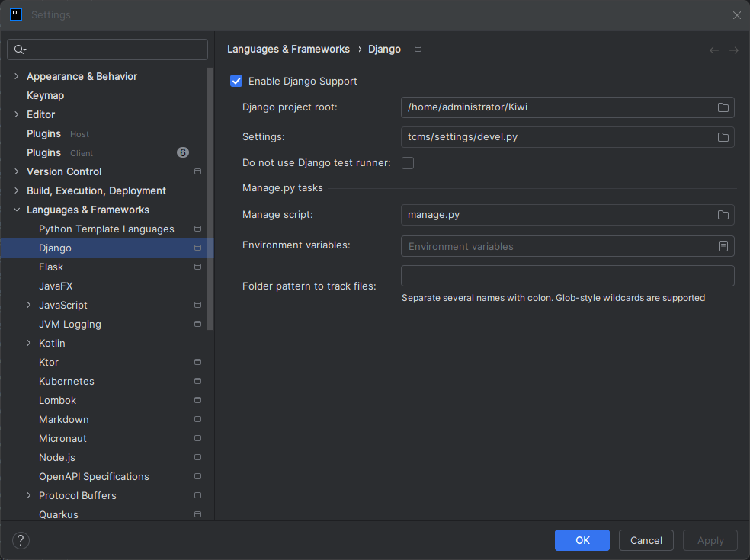Click the project icon beside Quarkus

197,514
